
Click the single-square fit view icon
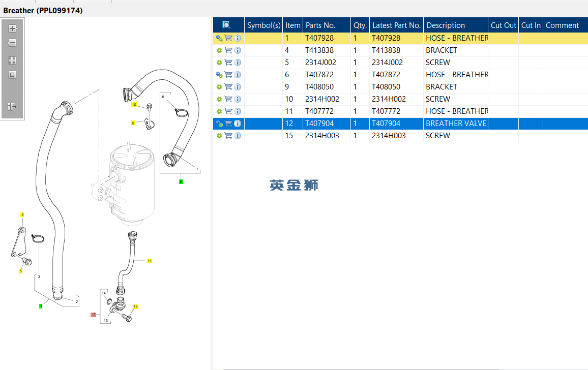(x=12, y=75)
